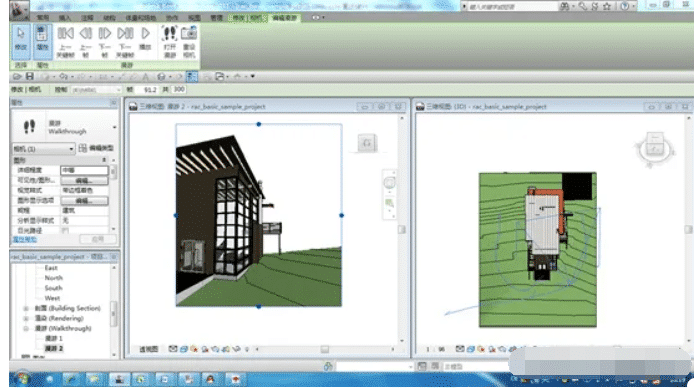This screenshot has height=388, width=694.
Task: Click the Edit Type button
Action: coord(96,148)
